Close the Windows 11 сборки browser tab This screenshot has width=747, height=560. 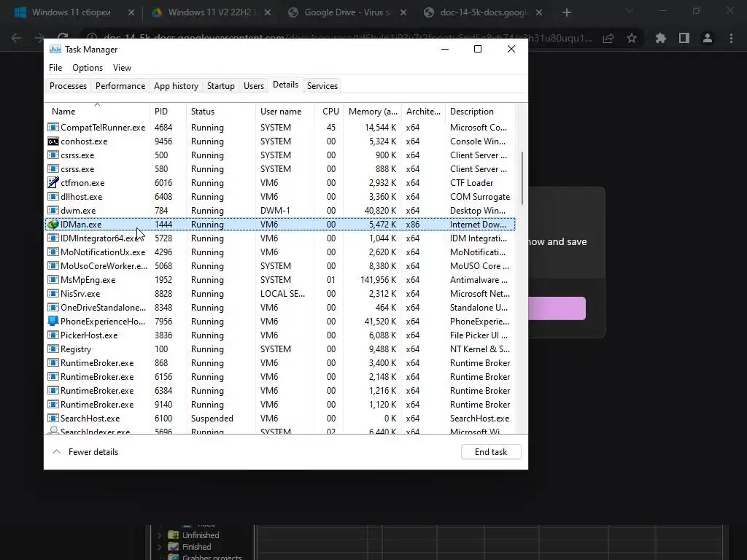point(131,12)
